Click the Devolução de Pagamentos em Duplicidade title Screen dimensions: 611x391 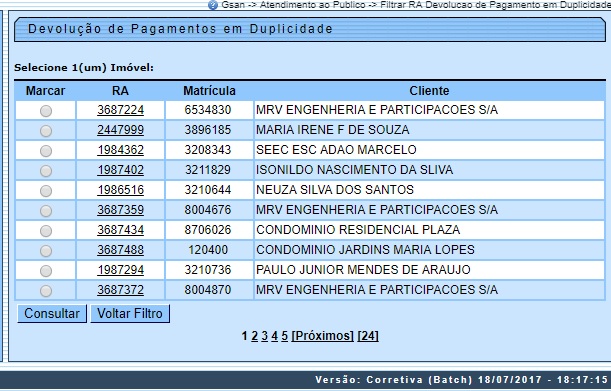coord(180,29)
